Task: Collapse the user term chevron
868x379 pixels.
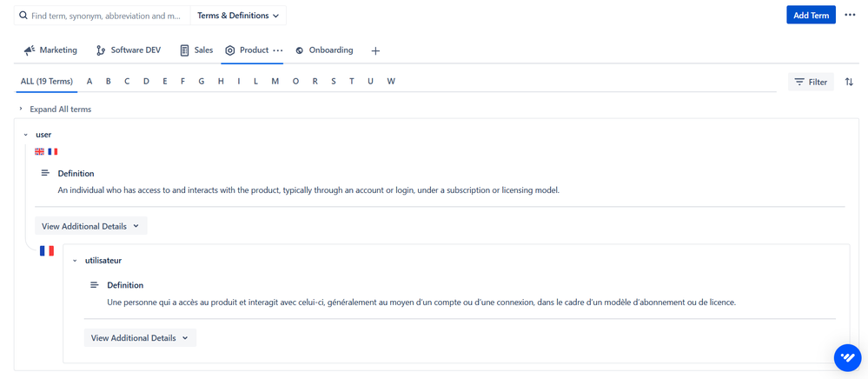Action: [x=25, y=135]
